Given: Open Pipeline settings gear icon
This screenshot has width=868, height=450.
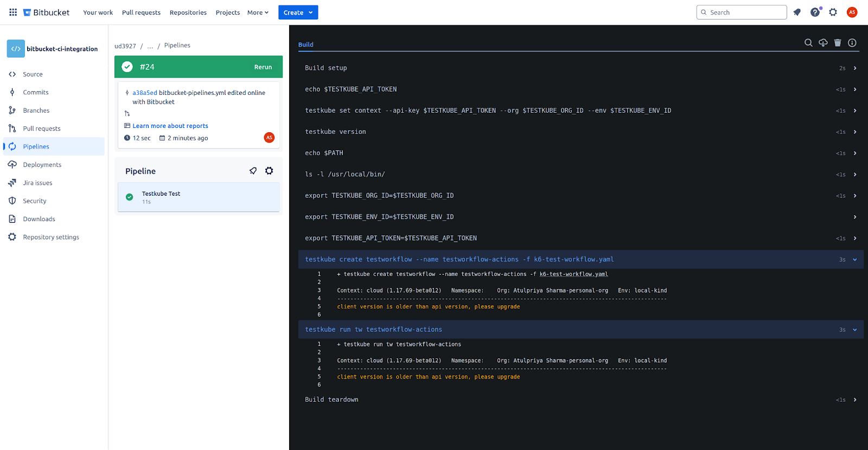Looking at the screenshot, I should click(269, 171).
